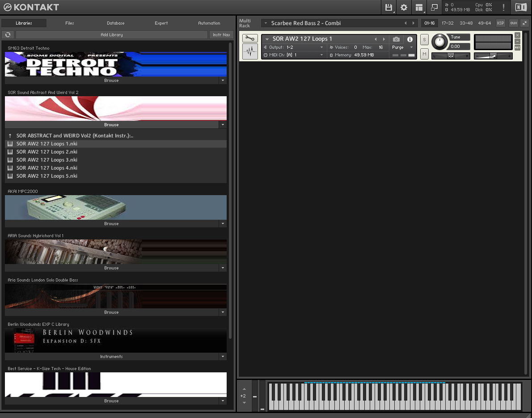The image size is (532, 418).
Task: Show instrument info with the i icon
Action: [410, 39]
